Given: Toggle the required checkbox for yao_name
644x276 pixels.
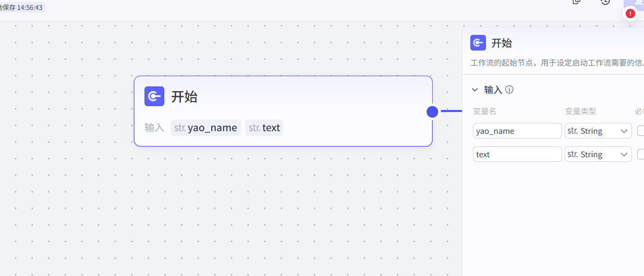Looking at the screenshot, I should click(641, 131).
